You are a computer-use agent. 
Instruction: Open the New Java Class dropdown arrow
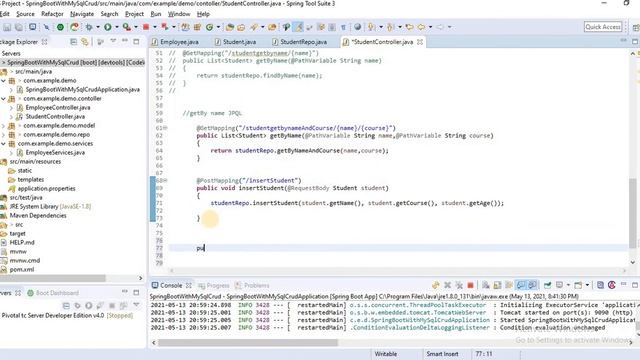coord(218,27)
